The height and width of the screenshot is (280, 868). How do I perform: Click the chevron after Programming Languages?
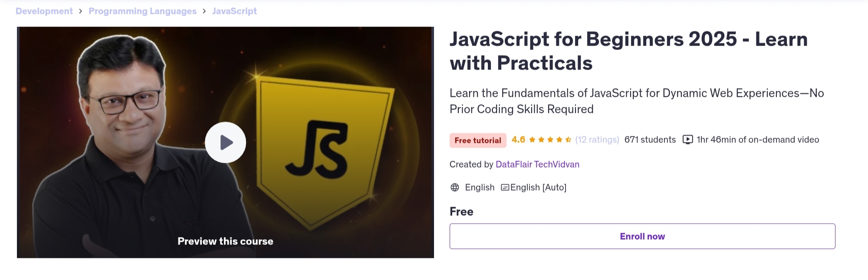click(x=204, y=11)
